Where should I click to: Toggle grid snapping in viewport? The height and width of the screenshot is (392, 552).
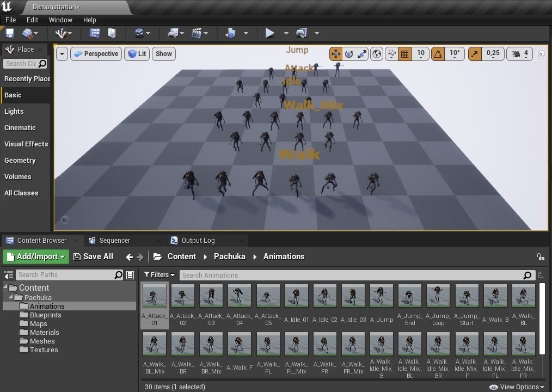[x=405, y=54]
